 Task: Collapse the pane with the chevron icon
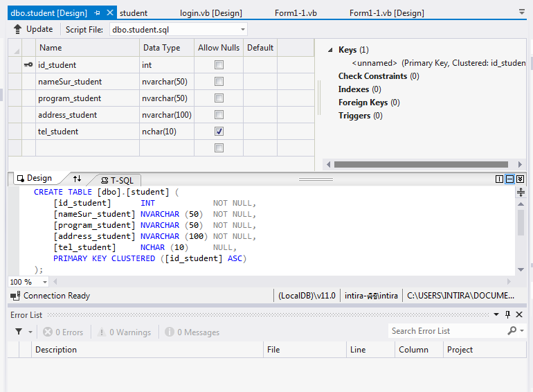pos(521,179)
